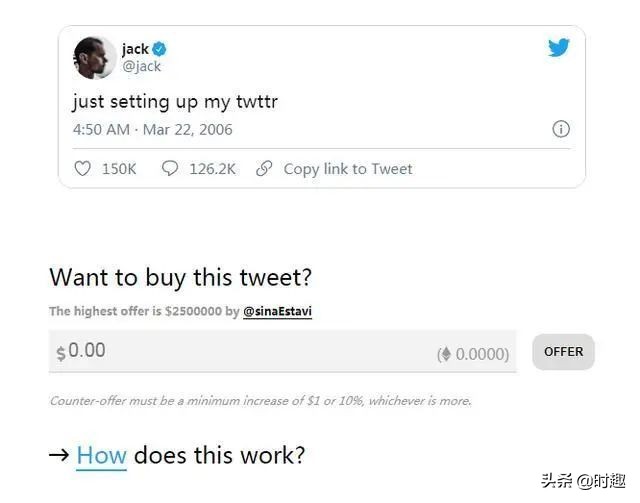This screenshot has height=503, width=640.
Task: Click the Ethereum symbol in offer field
Action: pos(445,354)
